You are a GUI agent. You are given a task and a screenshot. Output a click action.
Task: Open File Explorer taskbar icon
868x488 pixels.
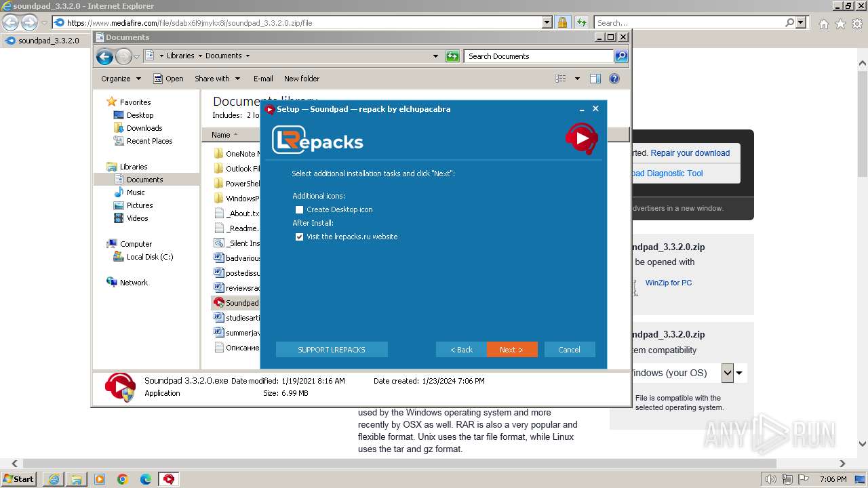(x=77, y=479)
